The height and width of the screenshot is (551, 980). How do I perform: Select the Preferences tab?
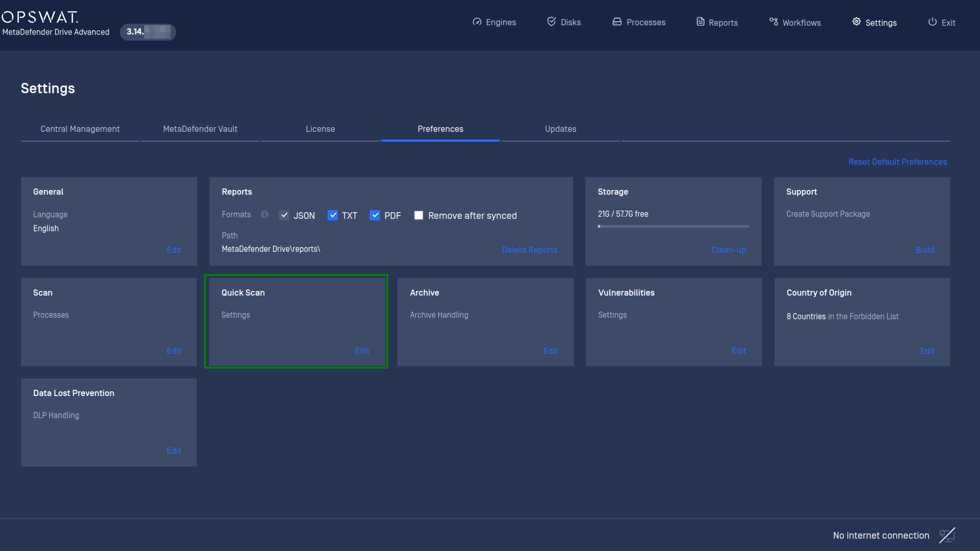(440, 129)
